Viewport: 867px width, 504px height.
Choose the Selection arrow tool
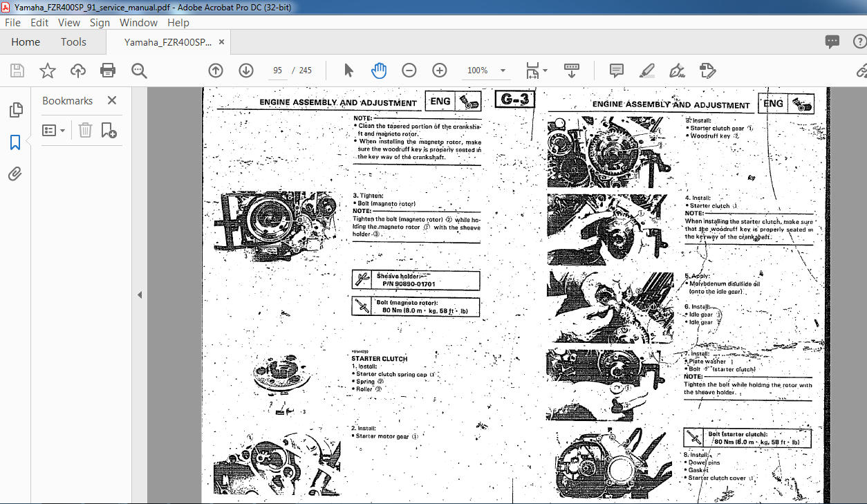pos(348,71)
